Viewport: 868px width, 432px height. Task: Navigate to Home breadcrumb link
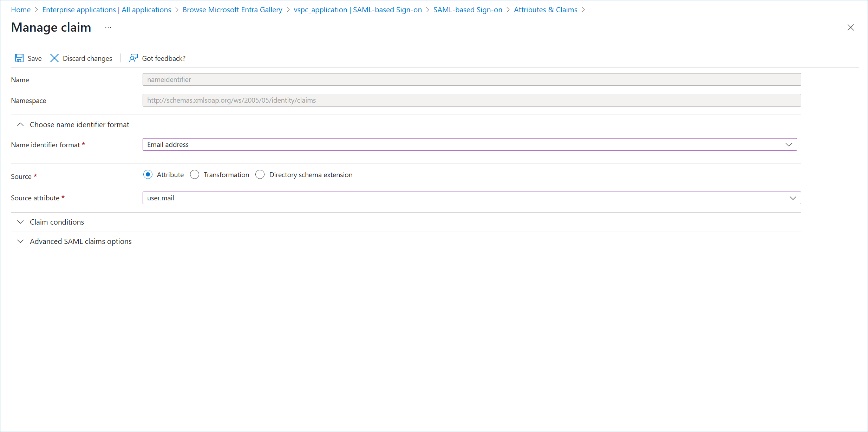21,10
